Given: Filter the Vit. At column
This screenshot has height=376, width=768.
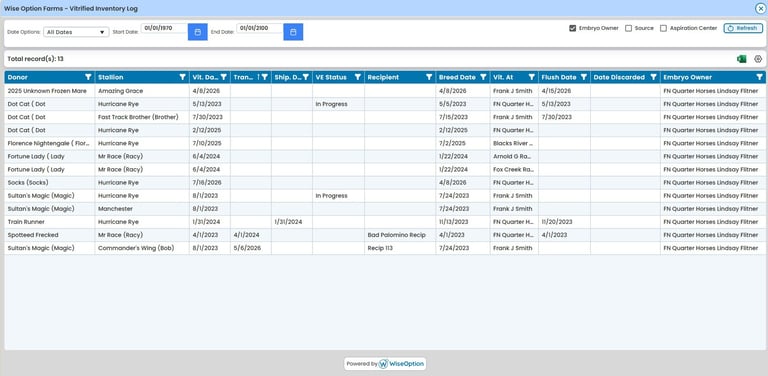Looking at the screenshot, I should point(531,77).
